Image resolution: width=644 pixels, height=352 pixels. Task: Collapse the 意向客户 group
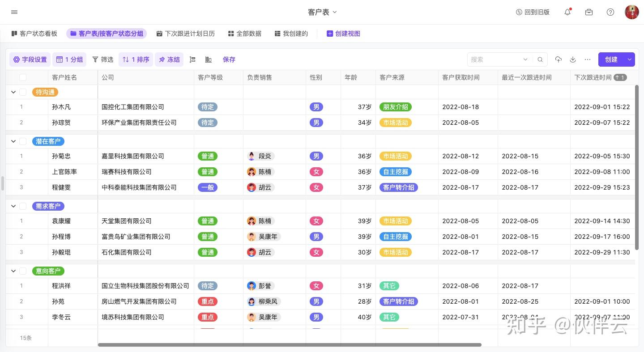[13, 271]
